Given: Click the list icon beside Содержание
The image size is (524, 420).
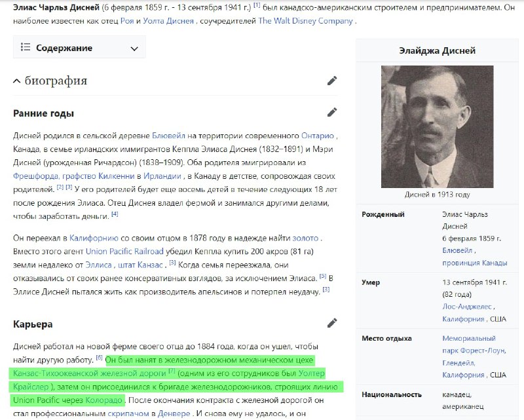Looking at the screenshot, I should click(x=26, y=47).
